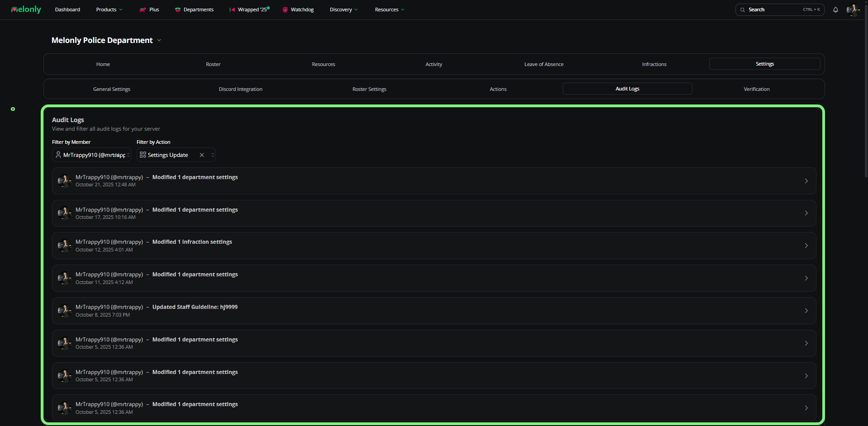868x426 pixels.
Task: Clear the Settings Update action filter
Action: (x=202, y=155)
